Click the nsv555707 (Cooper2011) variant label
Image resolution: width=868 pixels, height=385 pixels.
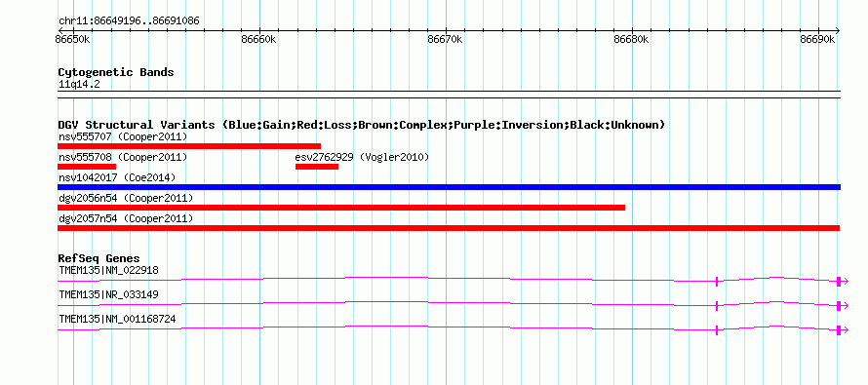pos(123,136)
